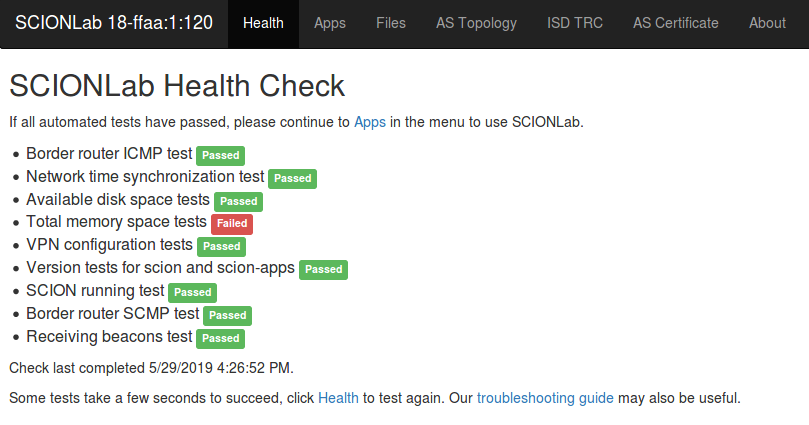Follow the Apps link in intro sentence
Screen dimensions: 809x425
pyautogui.click(x=370, y=122)
